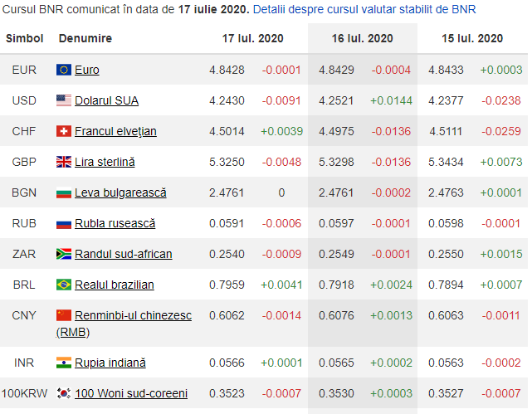Screen dimensions: 532x414
Task: Open Renminbi-ul chinezesc (RMB) link
Action: (133, 315)
